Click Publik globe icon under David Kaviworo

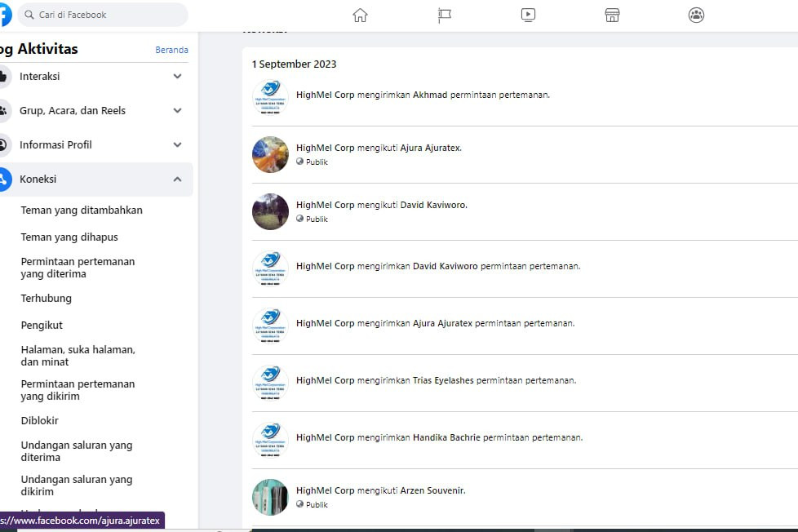pyautogui.click(x=299, y=219)
